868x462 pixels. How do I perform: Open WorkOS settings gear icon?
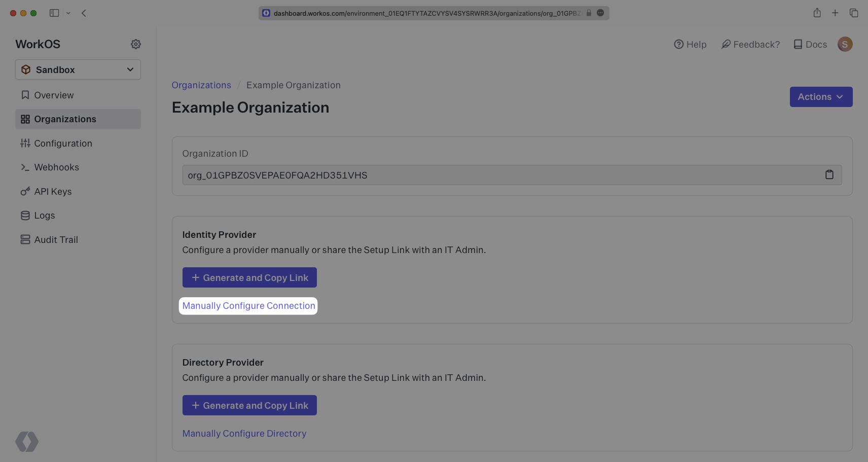(x=135, y=44)
